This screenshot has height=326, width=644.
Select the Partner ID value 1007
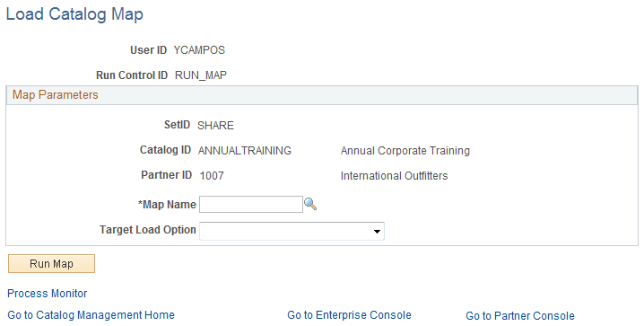tap(212, 176)
